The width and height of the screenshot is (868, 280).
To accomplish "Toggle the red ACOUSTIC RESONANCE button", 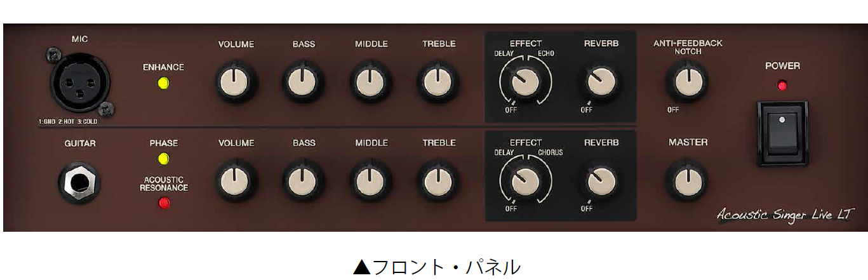I will [x=164, y=203].
